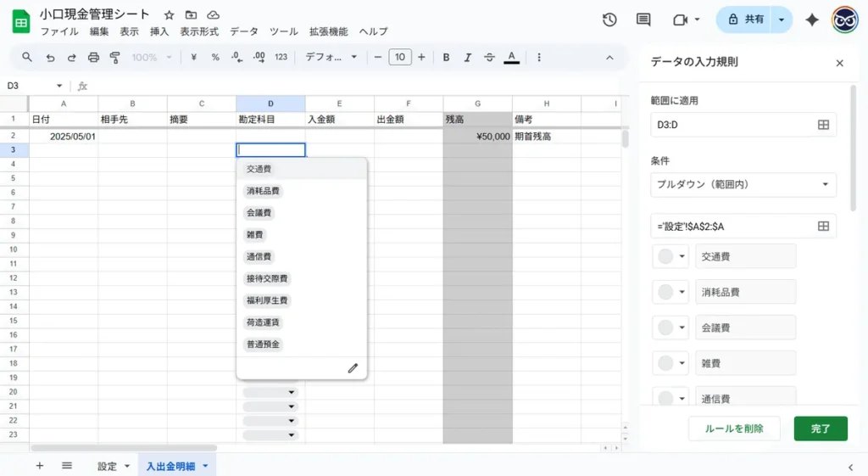Image resolution: width=868 pixels, height=476 pixels.
Task: Click the Gemini sparkle icon
Action: click(x=812, y=20)
